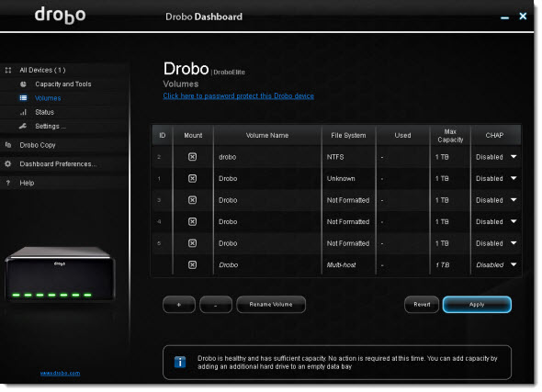Sort by Volume Name column header
This screenshot has height=392, width=542.
267,135
